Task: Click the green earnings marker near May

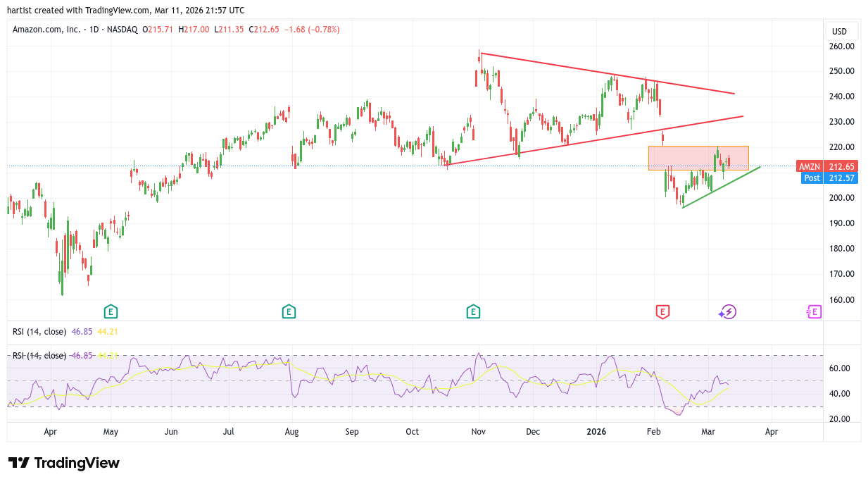Action: coord(111,311)
